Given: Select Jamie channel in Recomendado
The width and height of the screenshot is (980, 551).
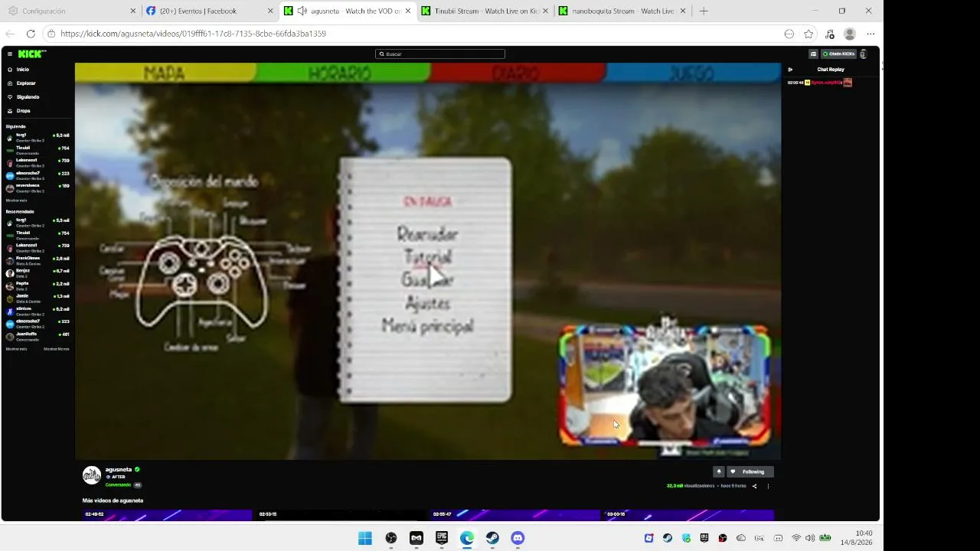Looking at the screenshot, I should coord(38,298).
